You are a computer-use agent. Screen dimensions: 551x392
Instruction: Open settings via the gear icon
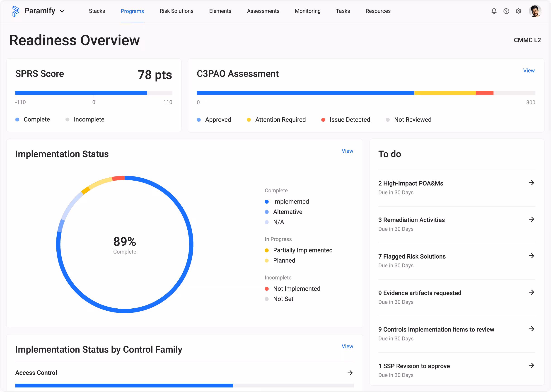click(518, 11)
